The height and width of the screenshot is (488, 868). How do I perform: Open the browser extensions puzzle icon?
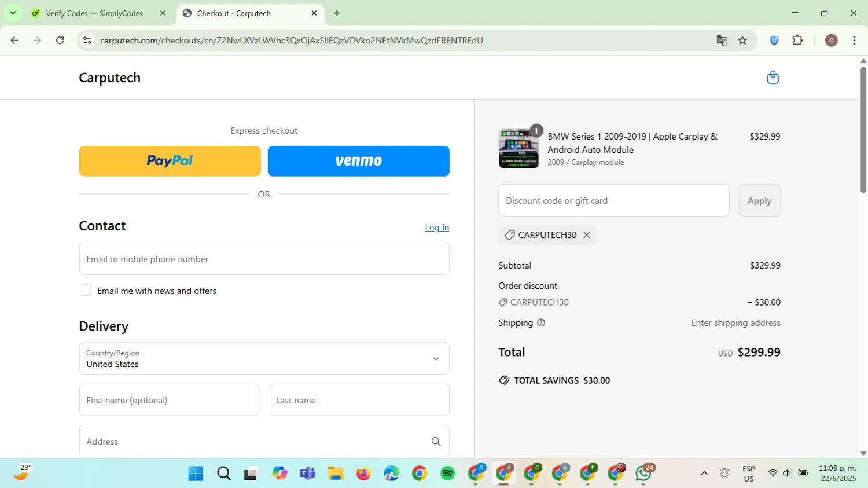[797, 41]
